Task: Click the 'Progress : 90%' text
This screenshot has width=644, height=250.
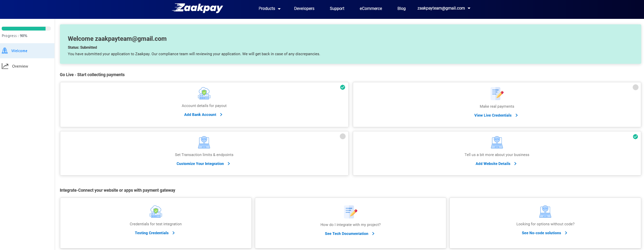Action: (14, 36)
